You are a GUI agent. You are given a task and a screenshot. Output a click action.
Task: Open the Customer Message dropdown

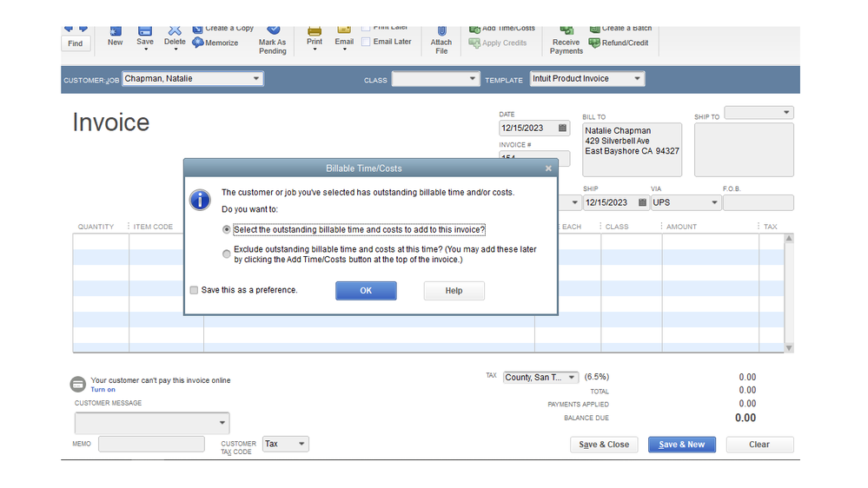pos(222,423)
